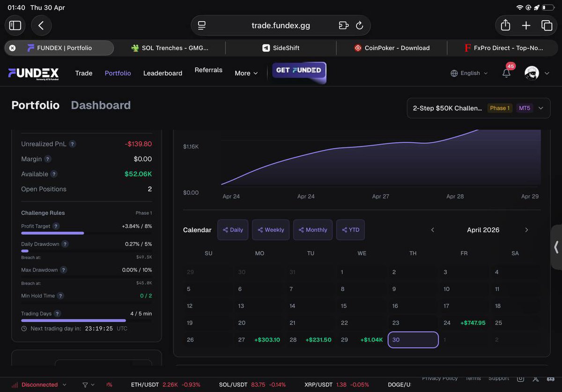The height and width of the screenshot is (392, 562).
Task: Click the Profit Target progress bar
Action: [x=87, y=233]
